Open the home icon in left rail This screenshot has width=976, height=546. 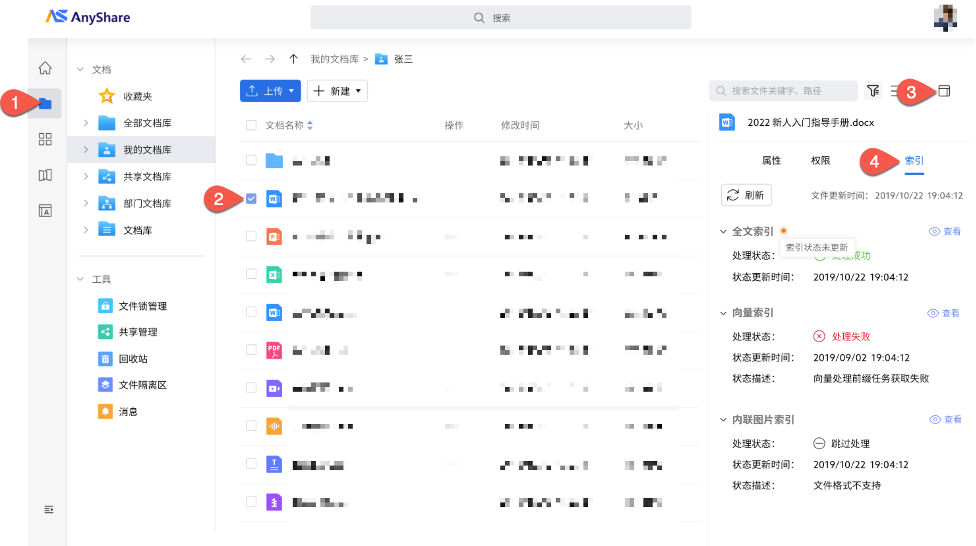point(45,68)
